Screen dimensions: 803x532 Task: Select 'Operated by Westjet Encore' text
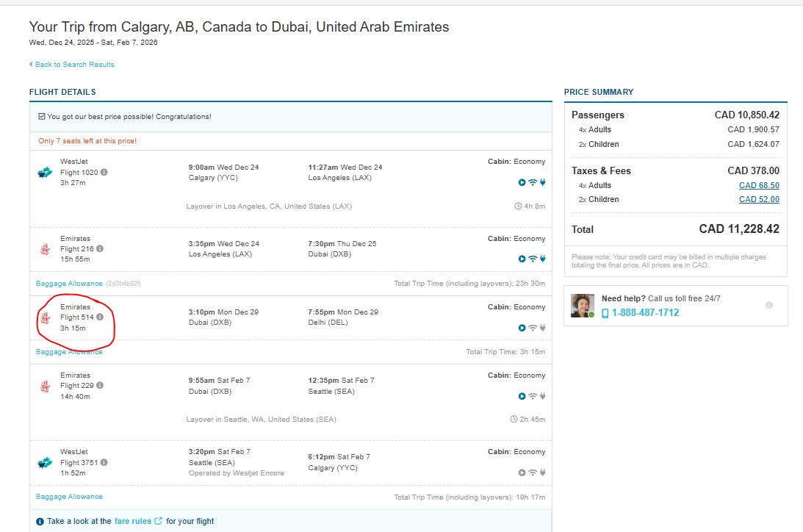click(x=236, y=473)
